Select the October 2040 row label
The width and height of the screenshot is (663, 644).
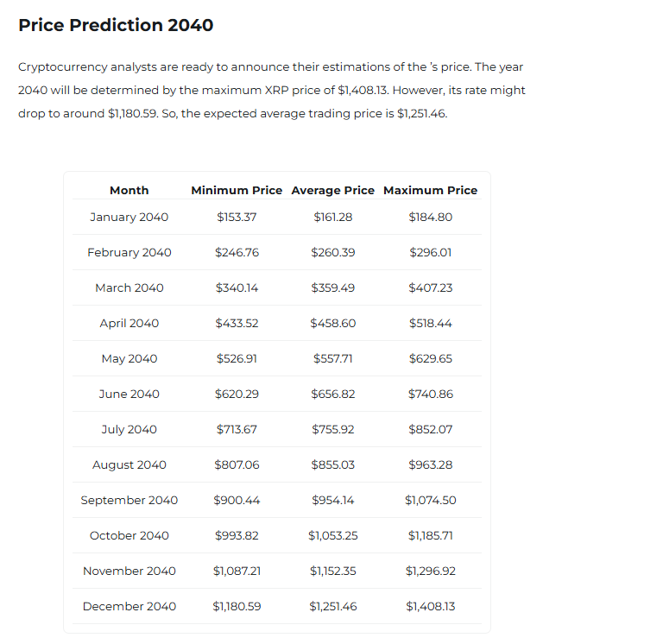[129, 535]
